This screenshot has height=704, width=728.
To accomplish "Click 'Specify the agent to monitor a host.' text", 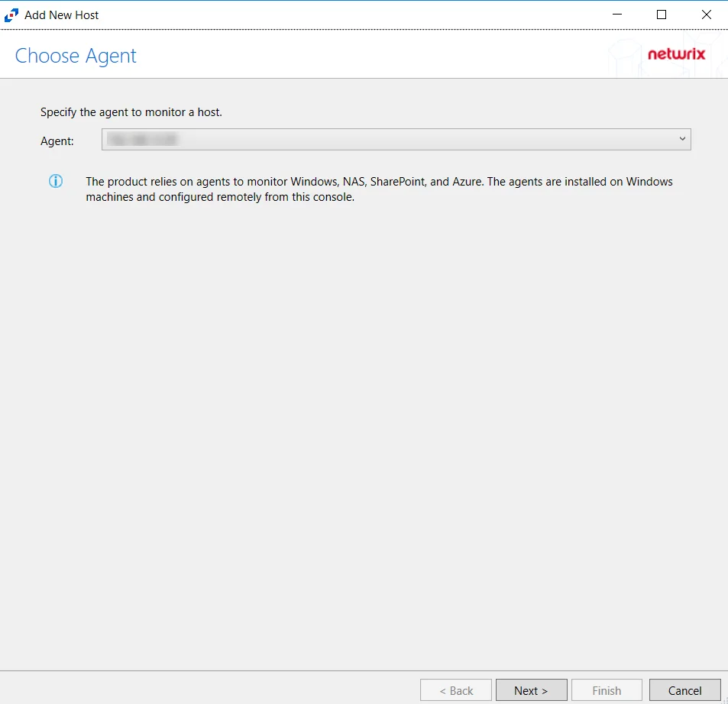I will [131, 112].
